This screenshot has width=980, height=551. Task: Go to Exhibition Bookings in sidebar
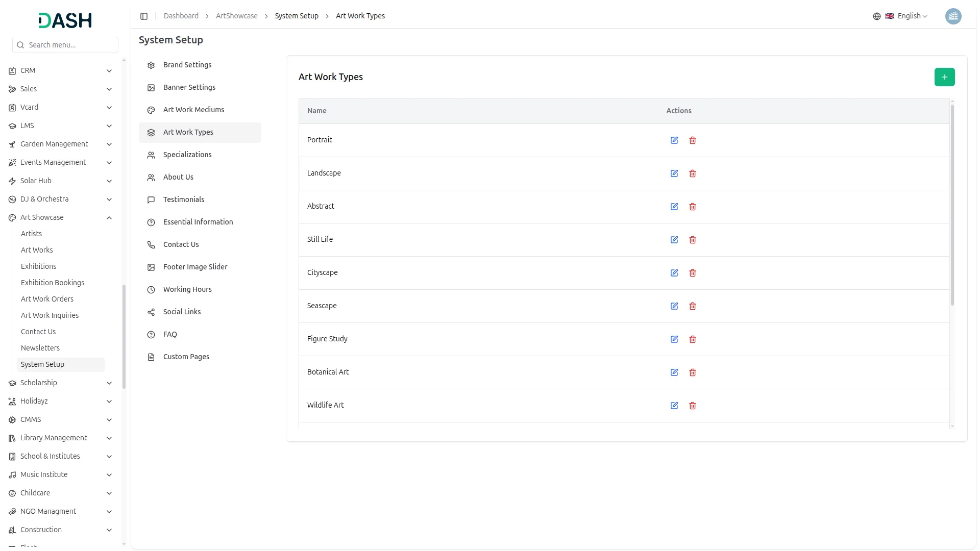click(53, 283)
